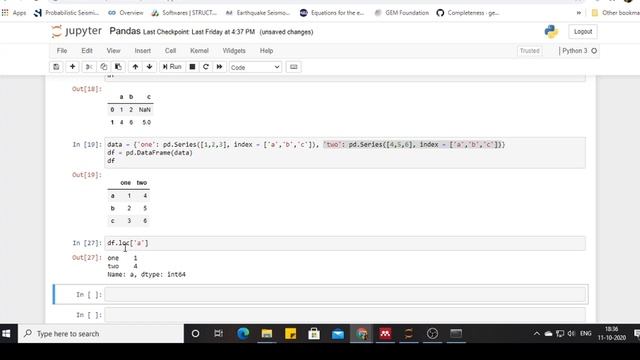This screenshot has height=360, width=640.
Task: Click the Jupyter logo
Action: (77, 31)
